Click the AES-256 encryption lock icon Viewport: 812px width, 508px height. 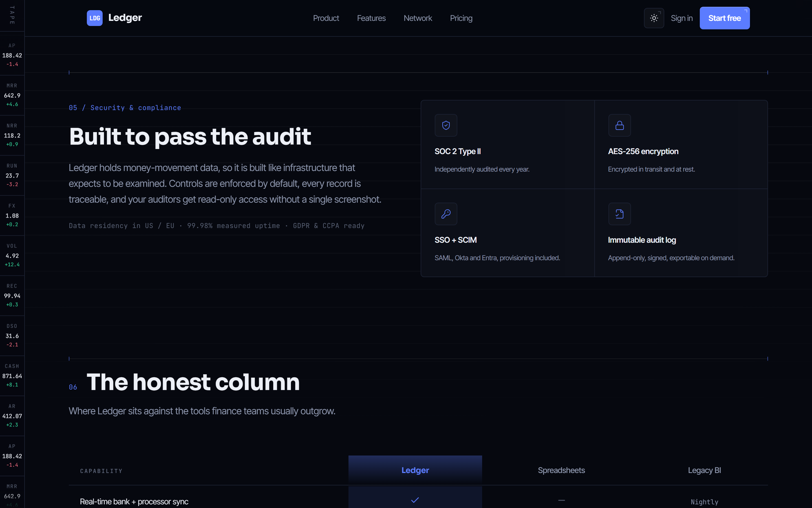click(x=619, y=125)
